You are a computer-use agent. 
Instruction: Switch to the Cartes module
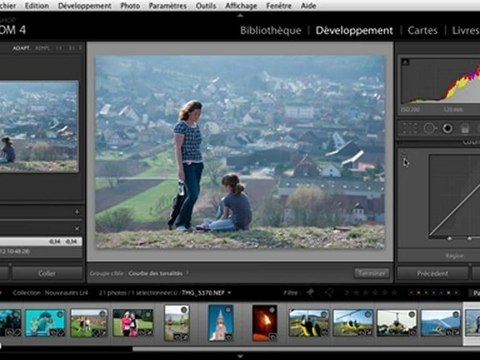[422, 30]
